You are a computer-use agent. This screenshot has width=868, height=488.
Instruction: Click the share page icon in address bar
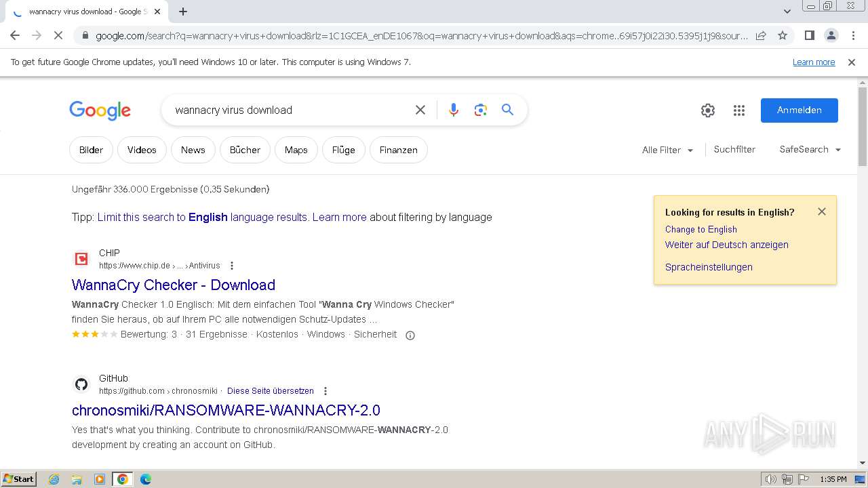761,35
